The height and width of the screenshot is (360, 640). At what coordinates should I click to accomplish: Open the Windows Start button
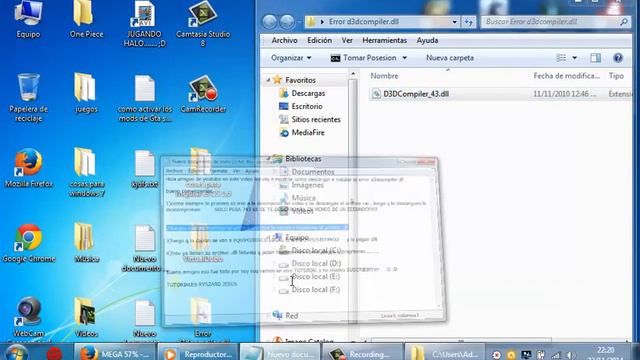coord(16,353)
